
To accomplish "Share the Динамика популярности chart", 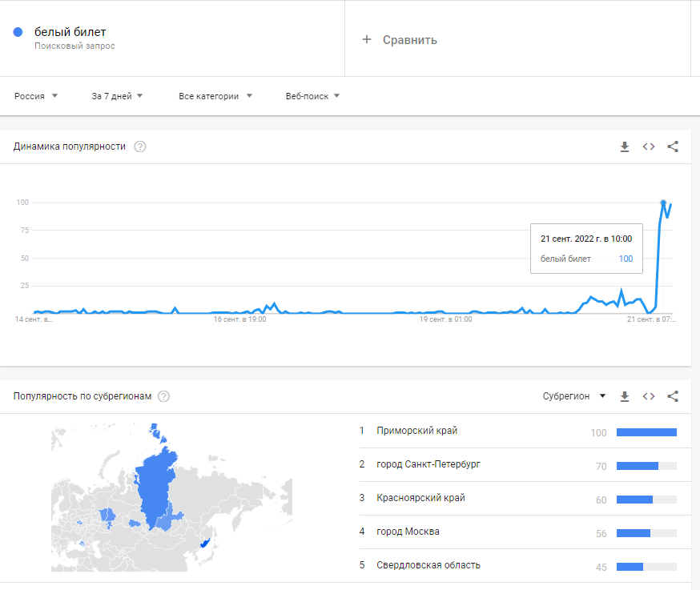I will [x=673, y=146].
